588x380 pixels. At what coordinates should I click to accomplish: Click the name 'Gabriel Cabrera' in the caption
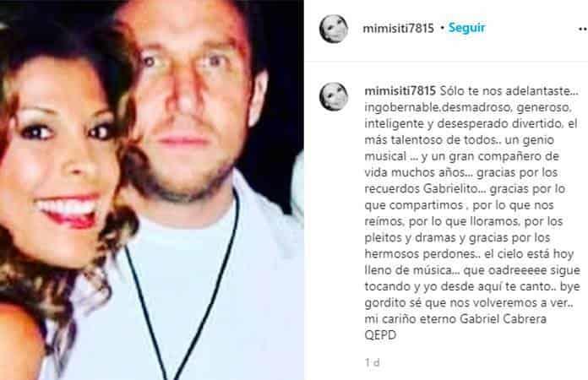(x=503, y=319)
